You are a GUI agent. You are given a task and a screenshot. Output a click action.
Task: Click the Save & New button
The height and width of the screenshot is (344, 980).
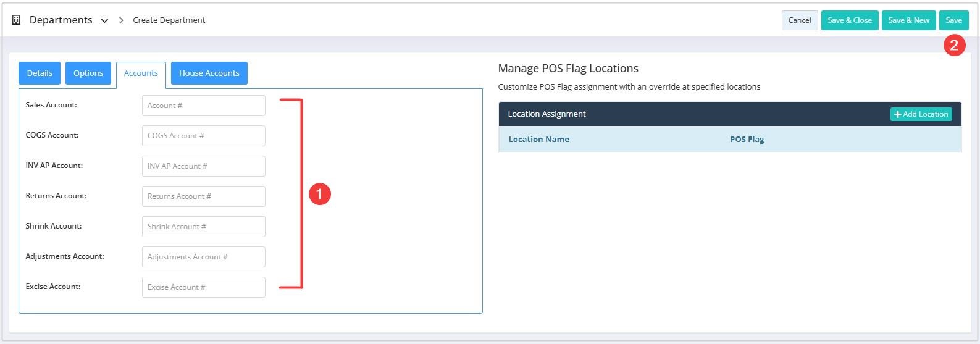909,20
